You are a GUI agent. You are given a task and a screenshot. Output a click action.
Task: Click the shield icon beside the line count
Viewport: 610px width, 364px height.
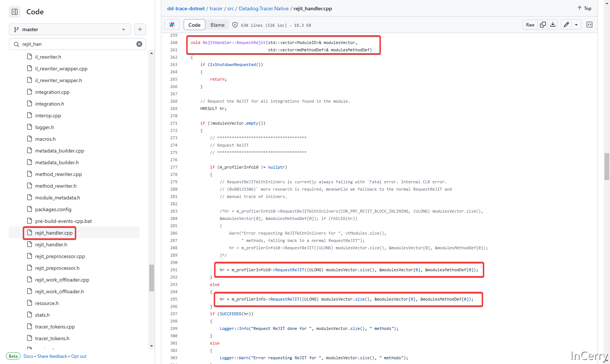[235, 25]
